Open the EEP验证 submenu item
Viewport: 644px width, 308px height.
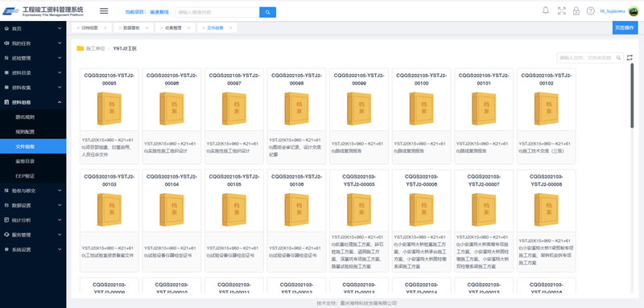pos(25,176)
